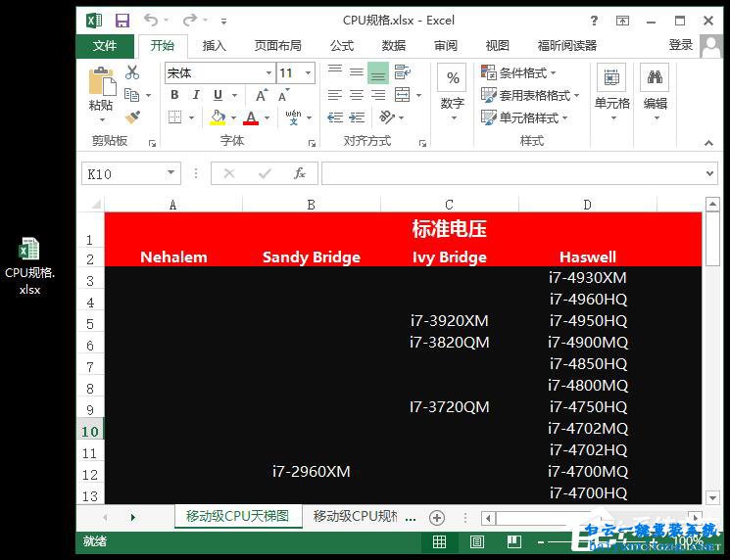Image resolution: width=730 pixels, height=560 pixels.
Task: Apply cell borders icon
Action: point(175,117)
